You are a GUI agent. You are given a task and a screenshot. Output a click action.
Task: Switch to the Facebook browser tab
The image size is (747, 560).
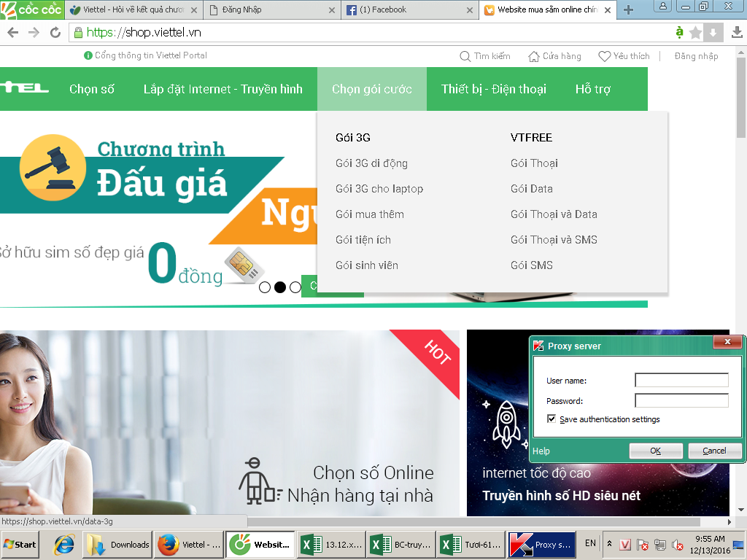[405, 10]
